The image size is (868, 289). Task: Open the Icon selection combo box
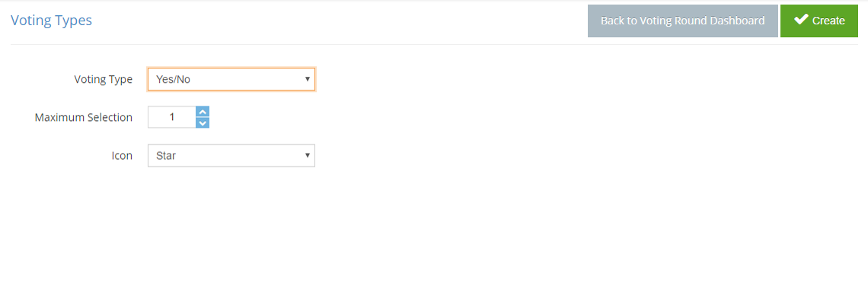click(x=231, y=156)
